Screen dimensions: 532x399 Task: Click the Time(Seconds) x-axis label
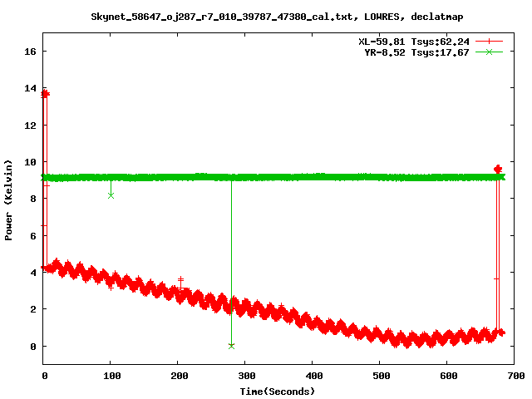(x=277, y=392)
